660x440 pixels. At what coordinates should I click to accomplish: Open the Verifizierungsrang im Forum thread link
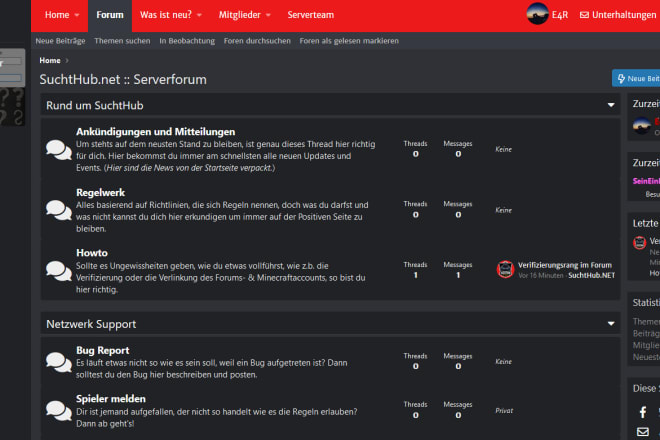(x=564, y=265)
